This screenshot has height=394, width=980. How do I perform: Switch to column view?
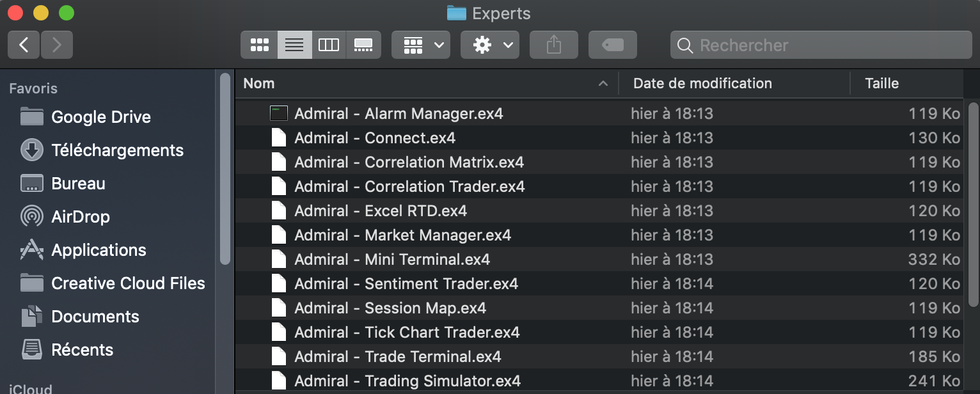pyautogui.click(x=329, y=45)
